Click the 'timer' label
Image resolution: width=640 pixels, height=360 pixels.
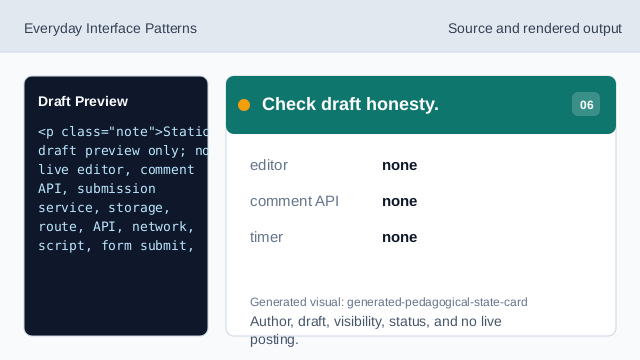[x=266, y=237]
